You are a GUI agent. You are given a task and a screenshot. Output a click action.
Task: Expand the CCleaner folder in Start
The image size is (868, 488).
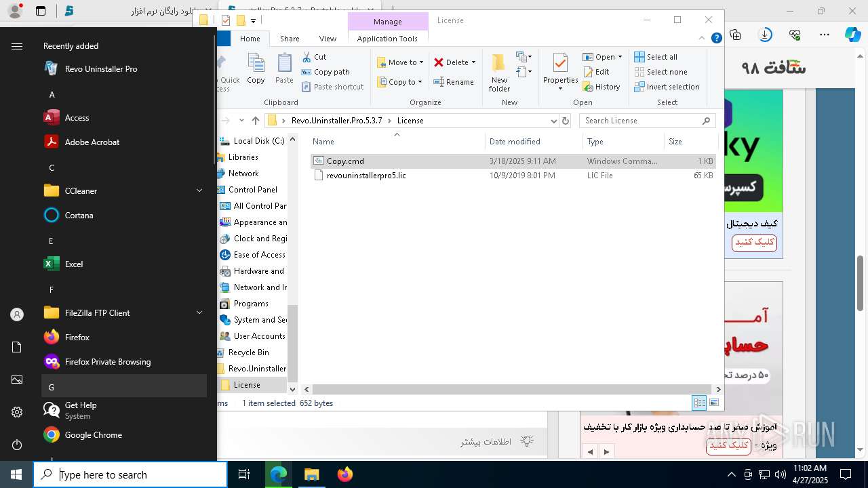pyautogui.click(x=199, y=190)
